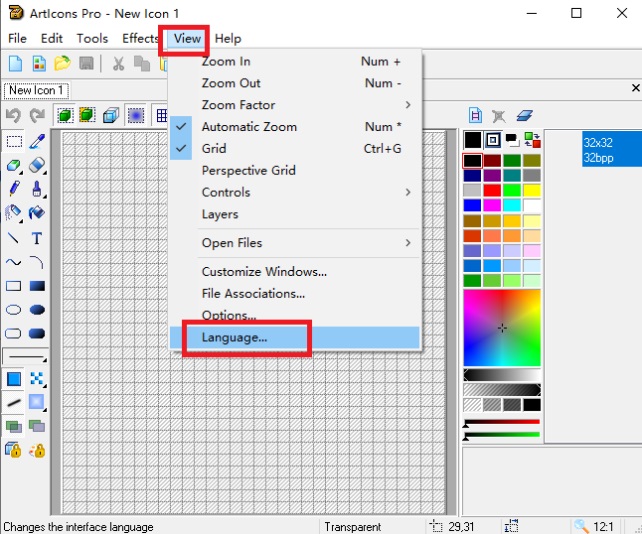This screenshot has height=534, width=642.
Task: Switch to the New Icon 1 tab
Action: point(36,90)
